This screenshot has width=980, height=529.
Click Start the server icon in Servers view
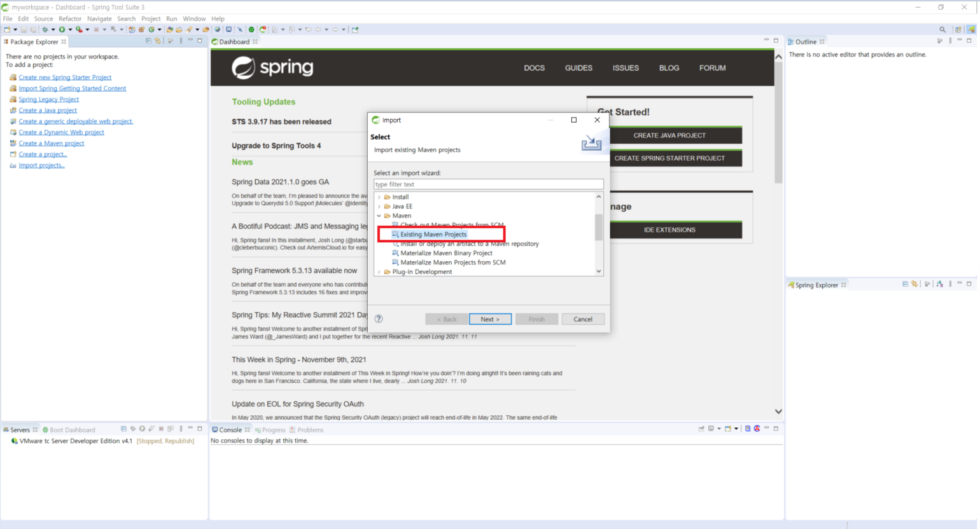(142, 429)
